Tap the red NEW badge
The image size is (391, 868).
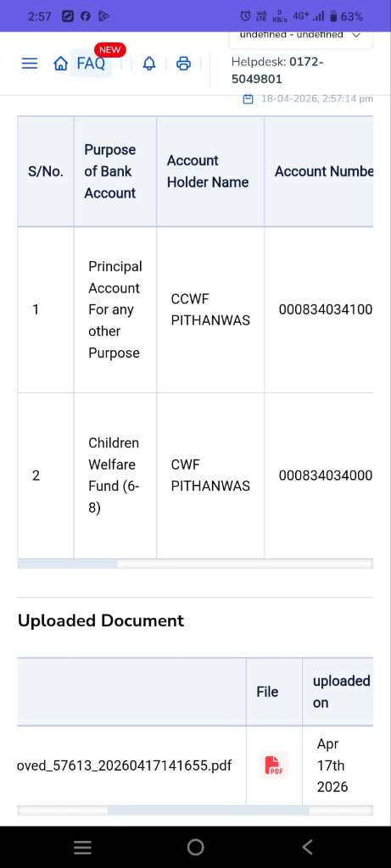pyautogui.click(x=109, y=50)
